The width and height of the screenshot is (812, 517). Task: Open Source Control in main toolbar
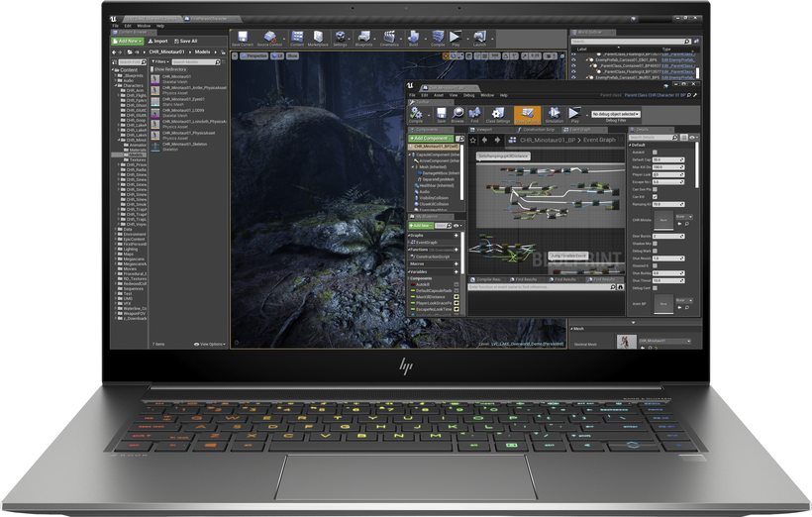coord(269,38)
